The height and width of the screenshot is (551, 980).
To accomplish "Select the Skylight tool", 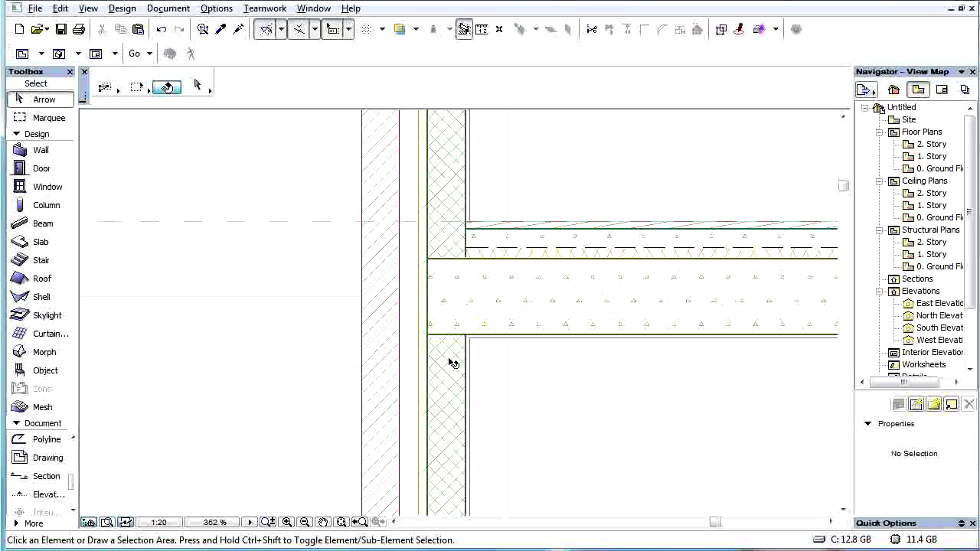I will pos(47,315).
